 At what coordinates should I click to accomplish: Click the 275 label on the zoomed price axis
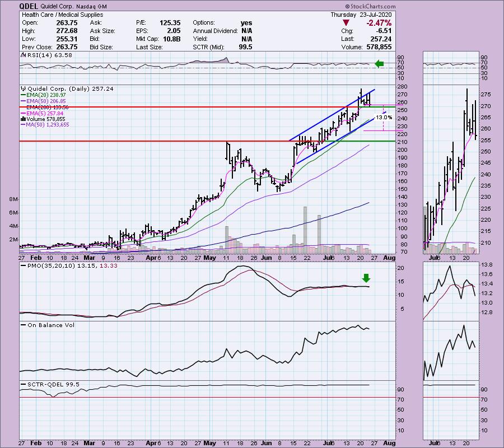[486, 95]
